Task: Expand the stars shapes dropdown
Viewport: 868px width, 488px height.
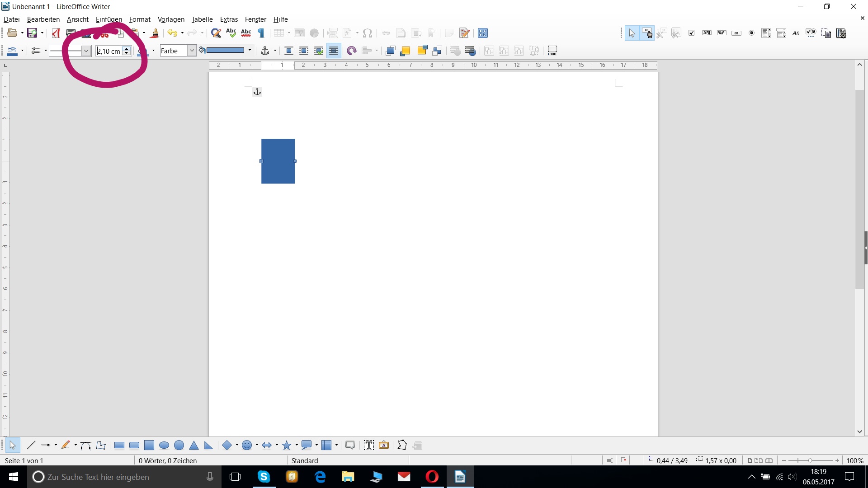Action: [x=297, y=445]
